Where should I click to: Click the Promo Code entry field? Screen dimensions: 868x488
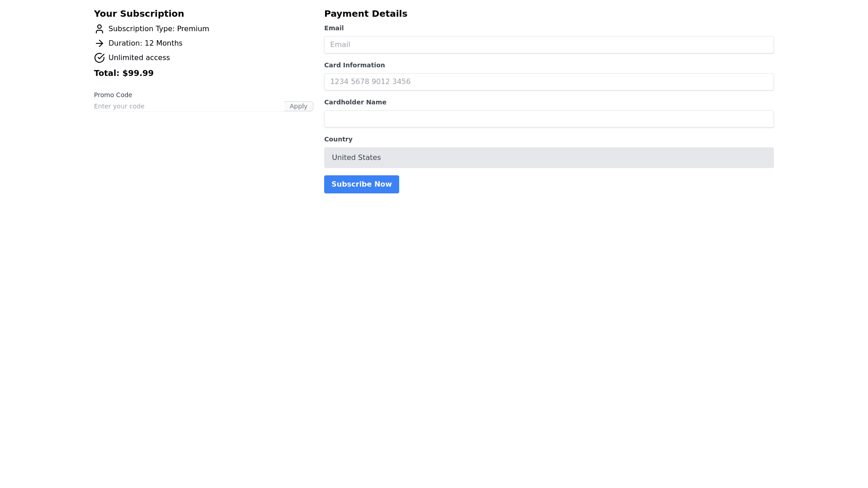188,106
